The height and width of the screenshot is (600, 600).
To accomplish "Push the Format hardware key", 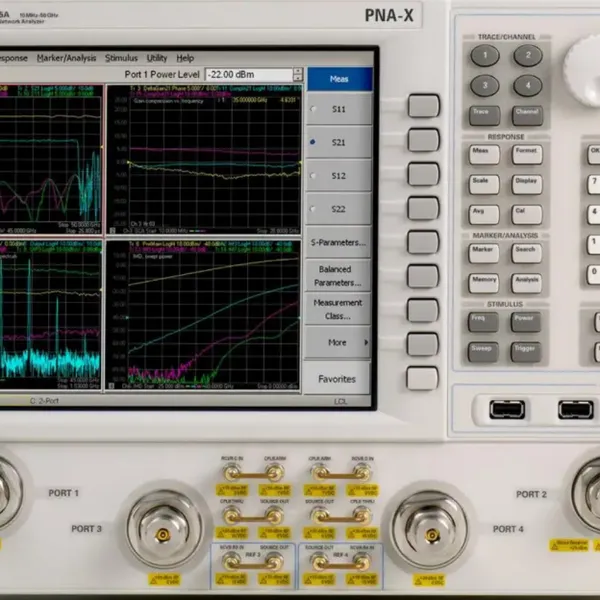I will (x=527, y=155).
